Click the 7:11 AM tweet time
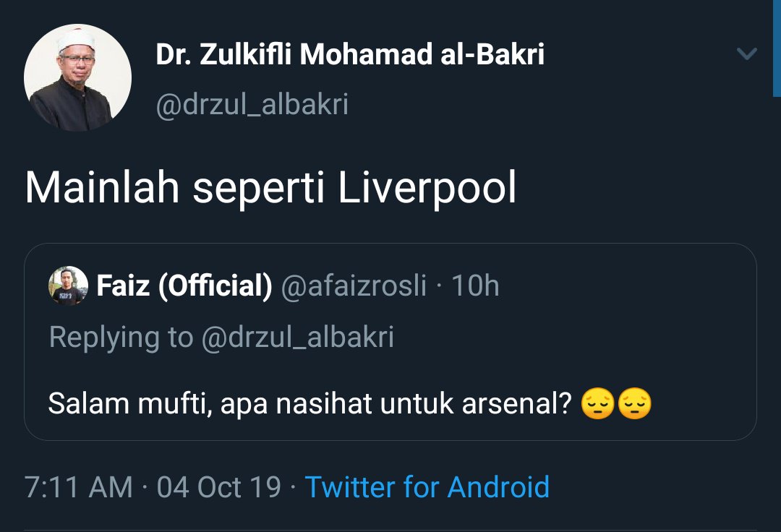781x532 pixels. pyautogui.click(x=78, y=487)
